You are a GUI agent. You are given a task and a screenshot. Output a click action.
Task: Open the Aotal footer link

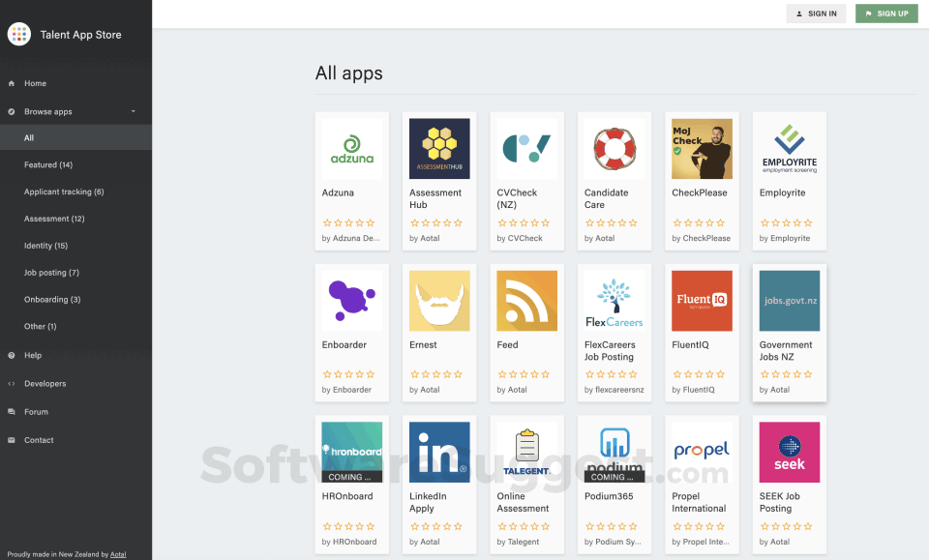(x=118, y=553)
